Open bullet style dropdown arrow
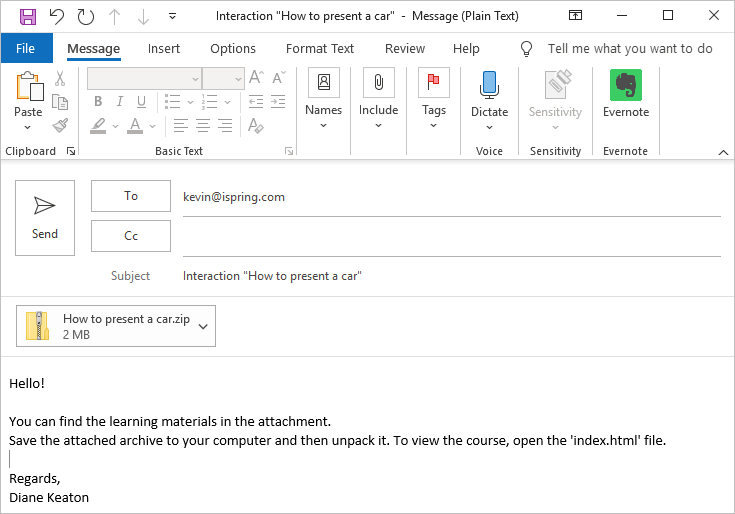The height and width of the screenshot is (514, 735). (190, 102)
